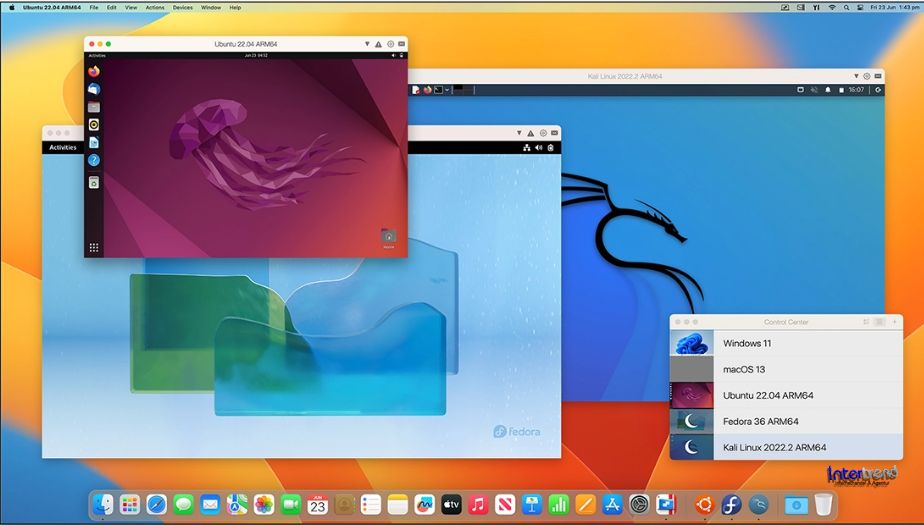Expand the Ubuntu VM title bar dropdown arrow

pyautogui.click(x=365, y=44)
